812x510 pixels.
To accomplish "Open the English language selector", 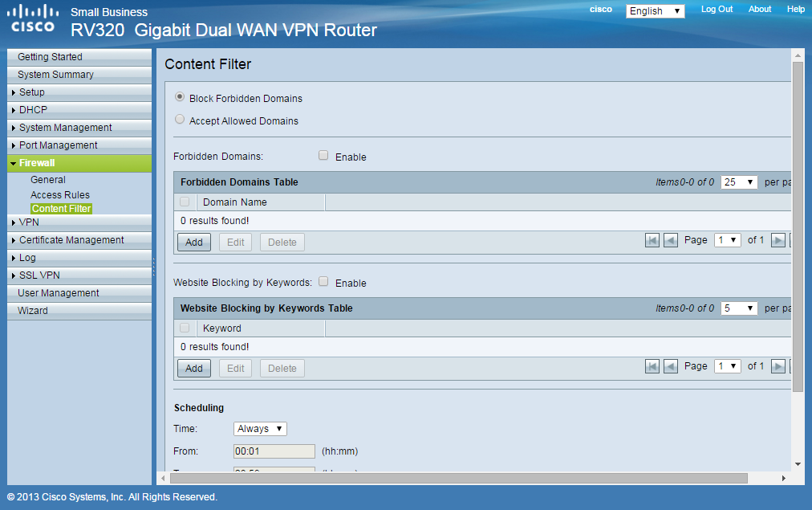I will 654,10.
